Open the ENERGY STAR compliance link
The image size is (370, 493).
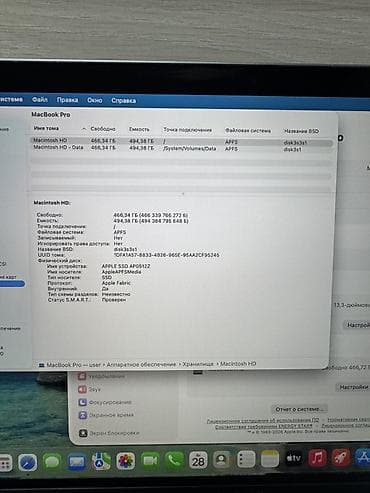point(264,426)
